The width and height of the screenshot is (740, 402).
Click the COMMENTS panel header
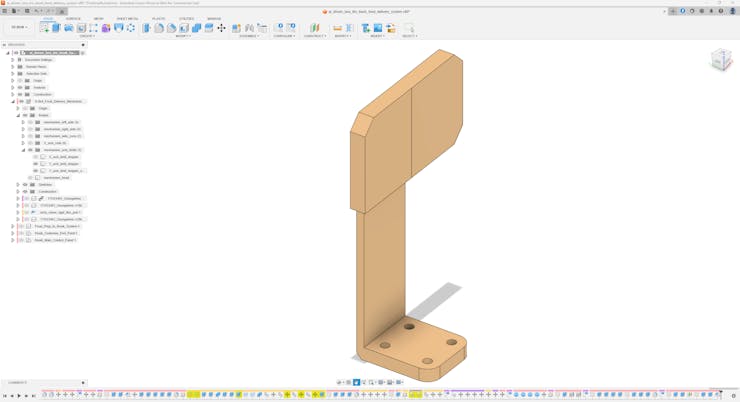tap(18, 383)
